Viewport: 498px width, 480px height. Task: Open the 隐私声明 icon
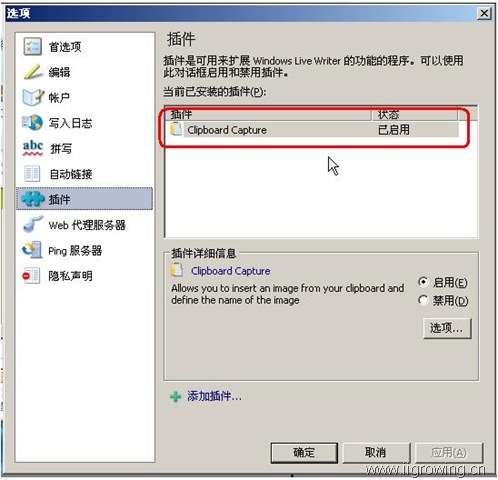(31, 275)
